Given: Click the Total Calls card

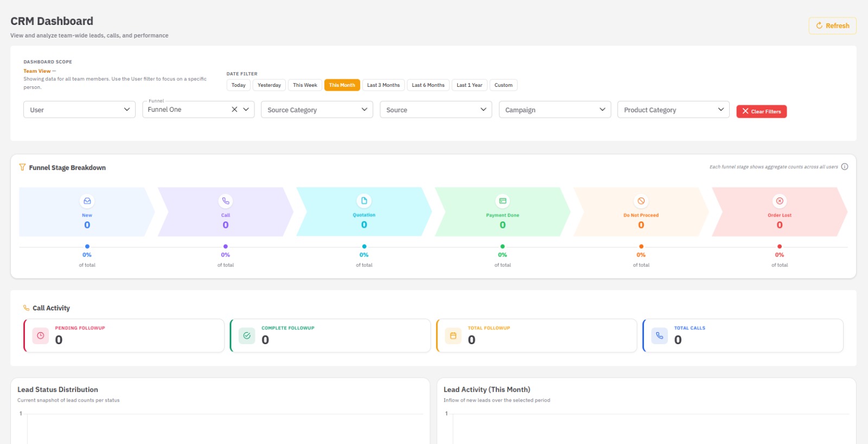Looking at the screenshot, I should (743, 335).
